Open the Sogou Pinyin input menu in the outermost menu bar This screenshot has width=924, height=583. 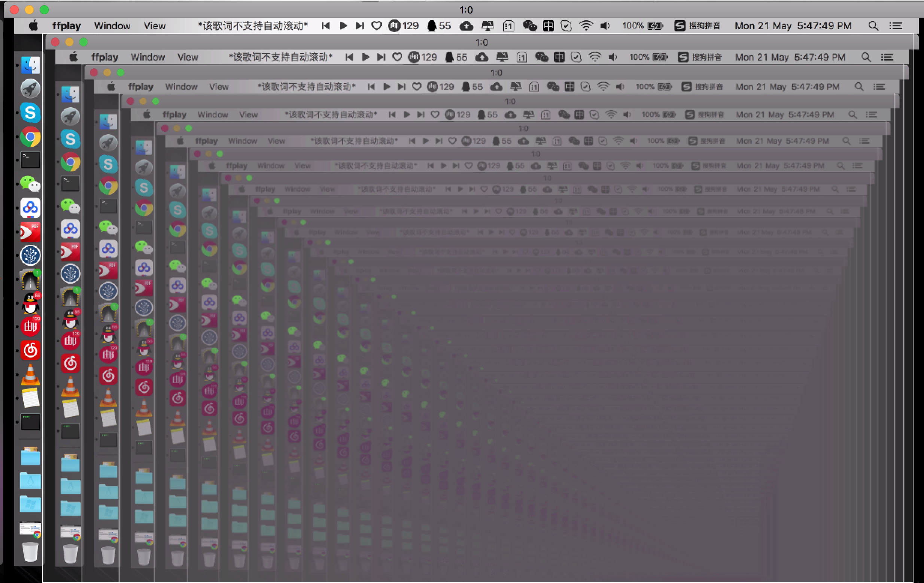tap(697, 26)
